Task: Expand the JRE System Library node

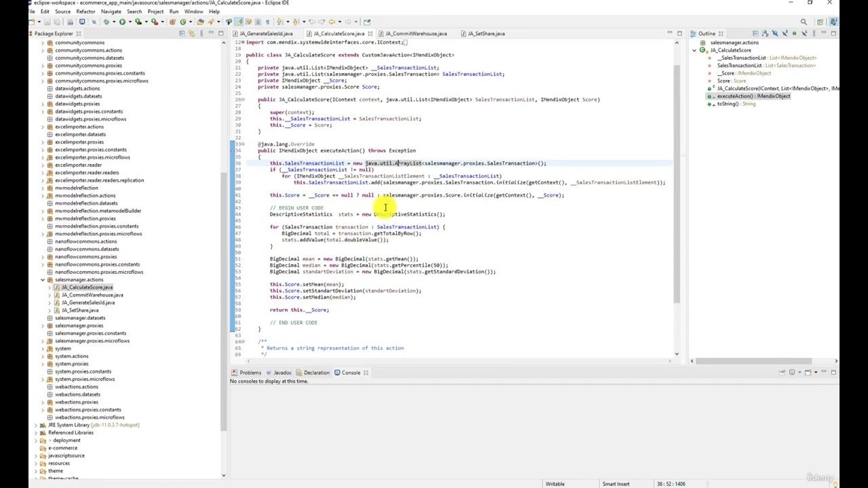Action: [35, 425]
